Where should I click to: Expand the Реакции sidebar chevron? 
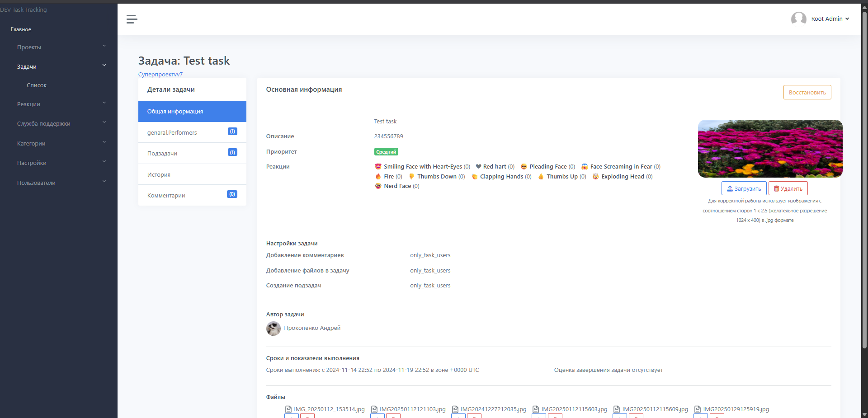point(104,103)
